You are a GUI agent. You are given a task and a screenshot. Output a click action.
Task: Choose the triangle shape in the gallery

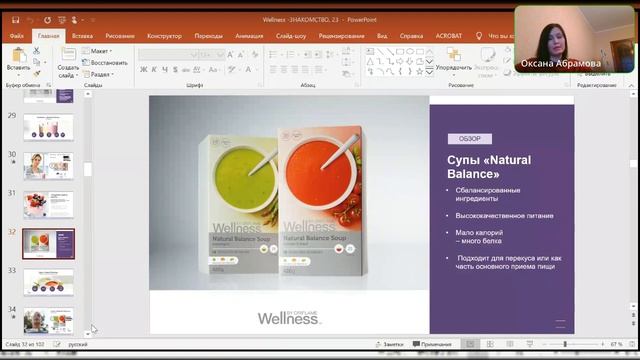coord(370,62)
